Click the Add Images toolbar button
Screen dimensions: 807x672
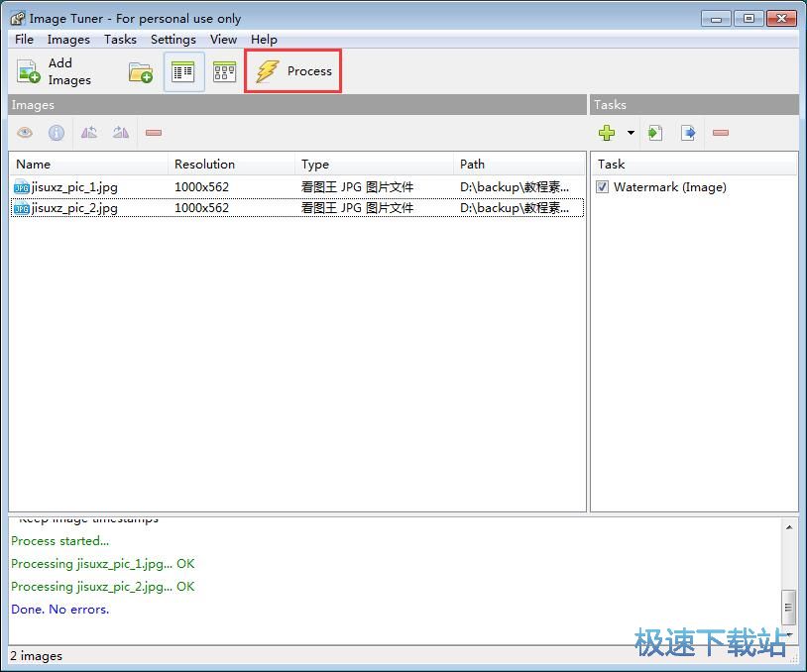click(55, 71)
